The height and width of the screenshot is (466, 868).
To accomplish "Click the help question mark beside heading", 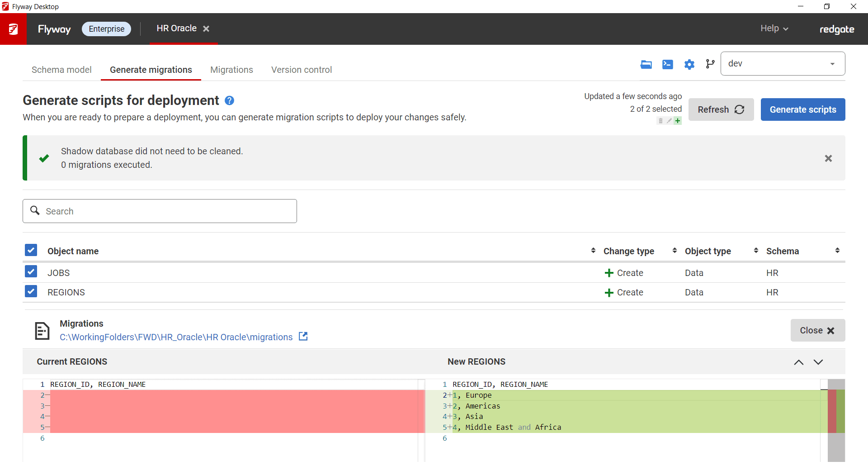I will pyautogui.click(x=229, y=100).
